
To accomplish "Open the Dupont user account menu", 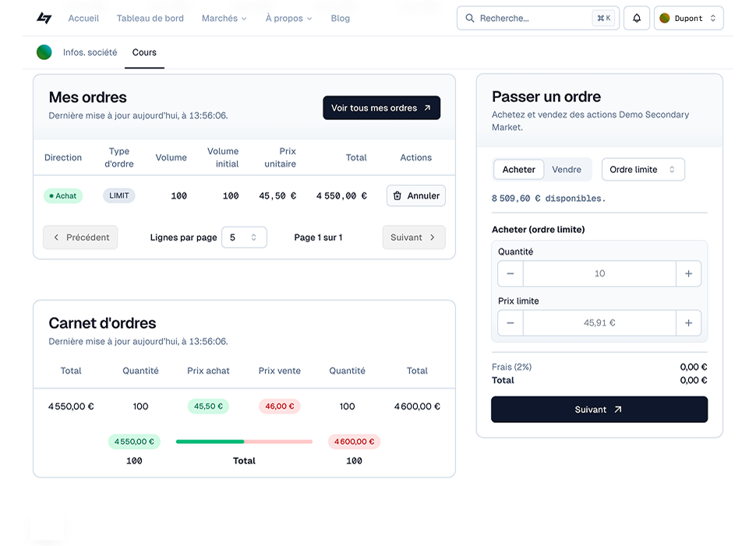I will click(688, 18).
